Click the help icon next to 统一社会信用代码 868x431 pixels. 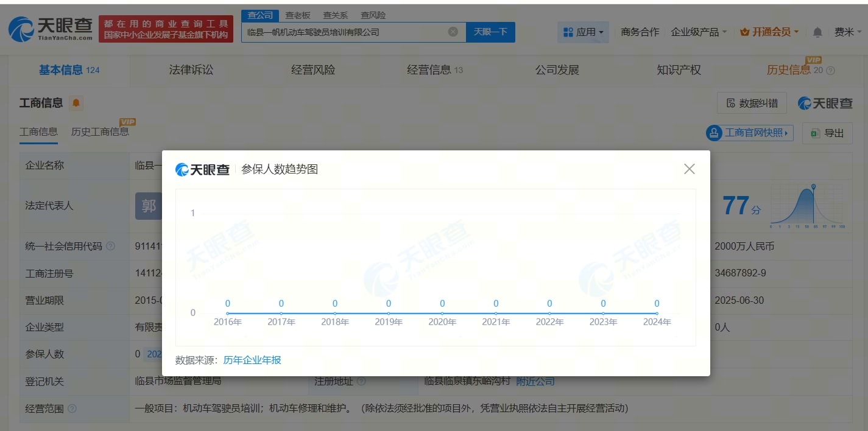110,247
